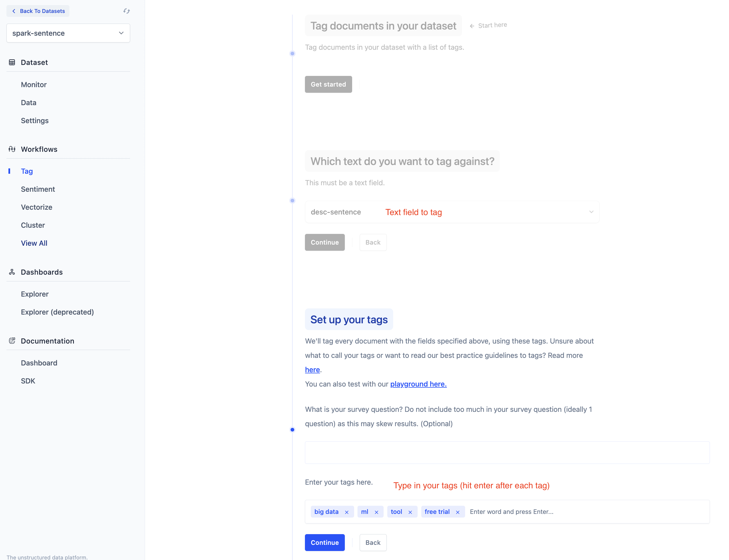Click View All workflows link

[34, 243]
